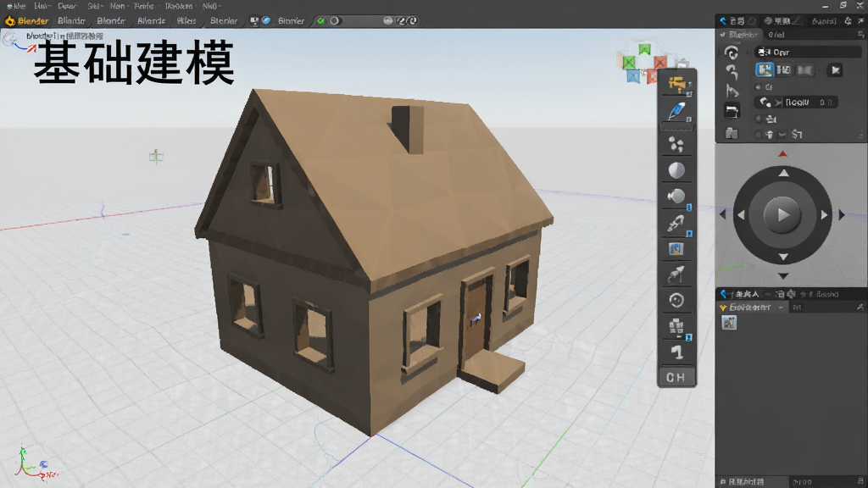Open the gear settings icon in the right panel header
The width and height of the screenshot is (868, 488).
click(x=848, y=21)
